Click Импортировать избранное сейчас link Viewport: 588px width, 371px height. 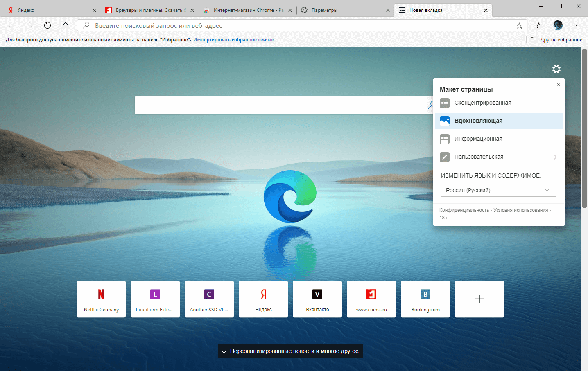coord(233,40)
